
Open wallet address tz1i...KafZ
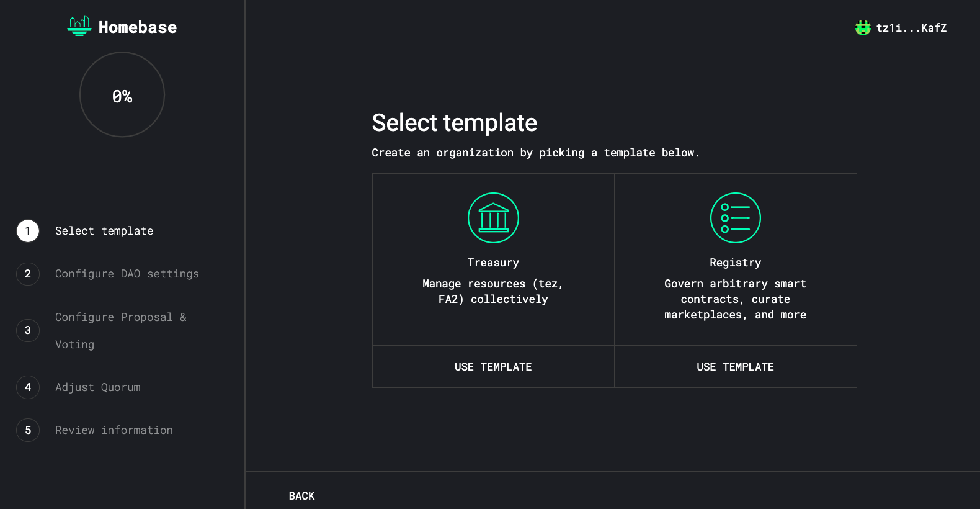(x=911, y=28)
